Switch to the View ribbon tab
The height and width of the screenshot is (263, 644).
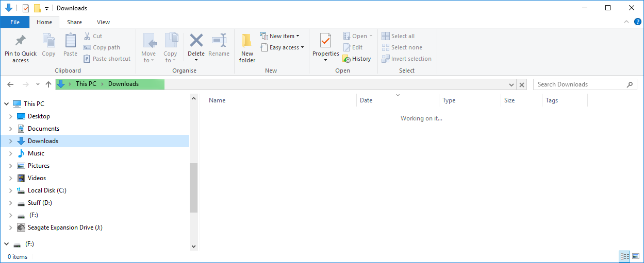tap(103, 22)
